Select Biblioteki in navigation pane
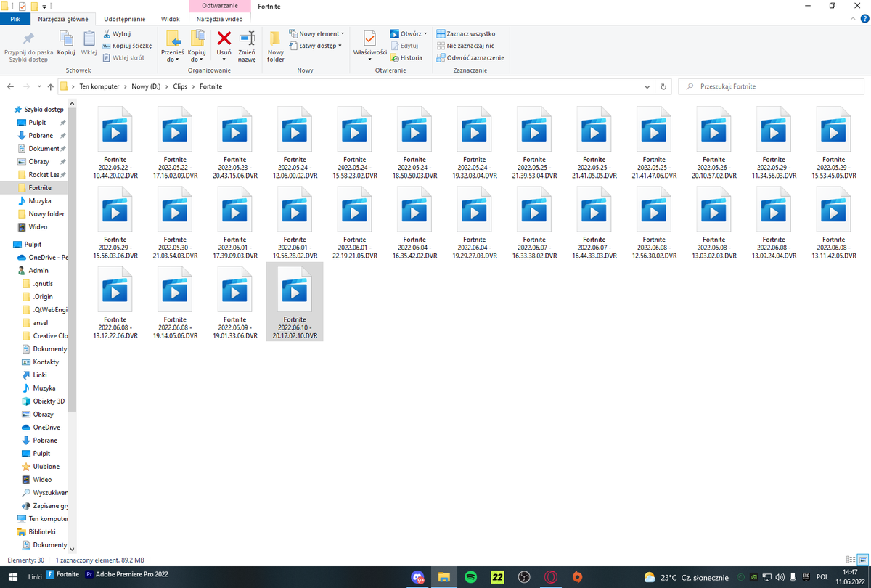 coord(36,531)
